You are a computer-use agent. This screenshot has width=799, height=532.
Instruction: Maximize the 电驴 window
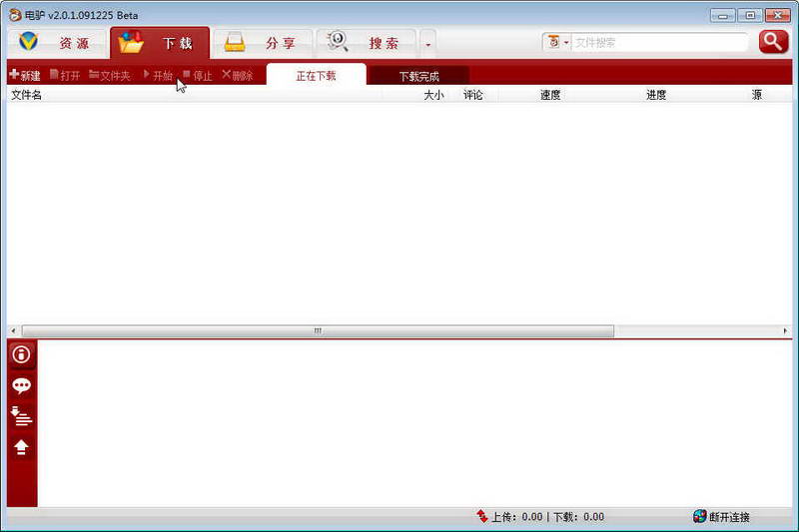pyautogui.click(x=750, y=15)
